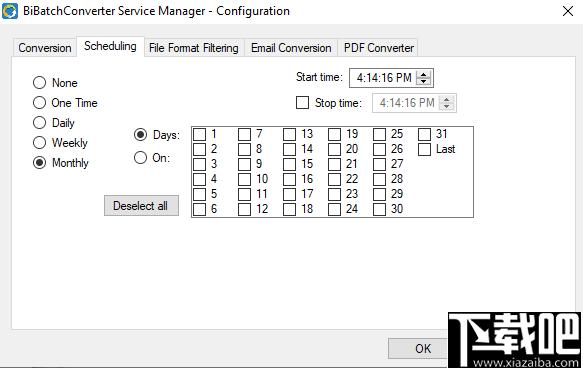The image size is (583, 368).
Task: Check day 5 checkbox
Action: [x=199, y=194]
